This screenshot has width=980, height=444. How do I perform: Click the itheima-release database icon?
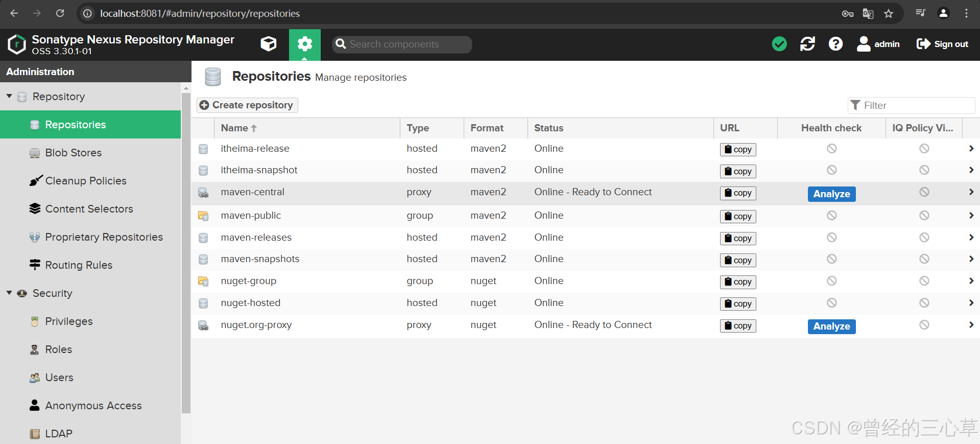pos(203,149)
